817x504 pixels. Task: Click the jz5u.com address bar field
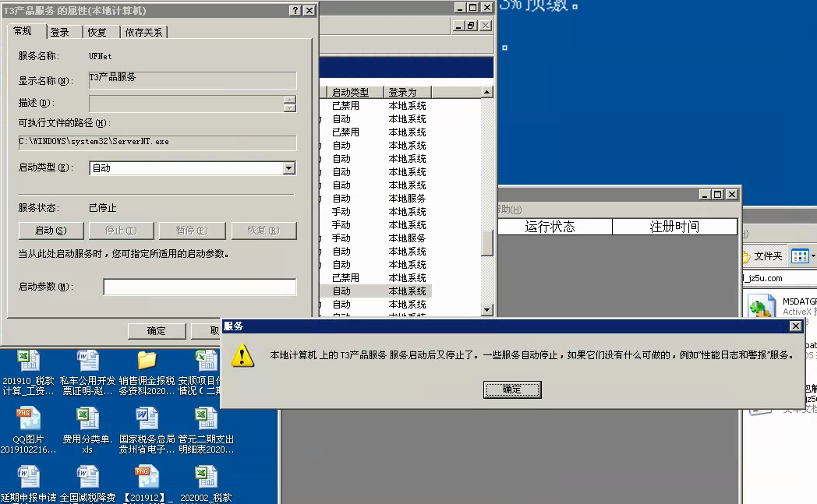coord(780,278)
